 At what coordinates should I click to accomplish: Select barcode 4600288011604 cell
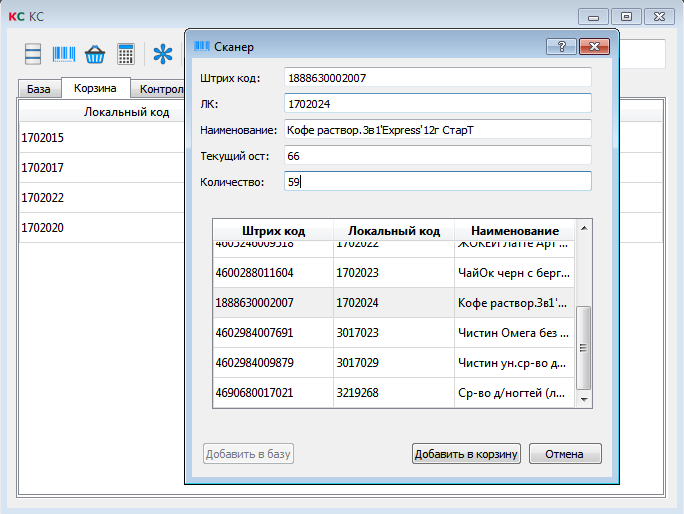tap(273, 273)
